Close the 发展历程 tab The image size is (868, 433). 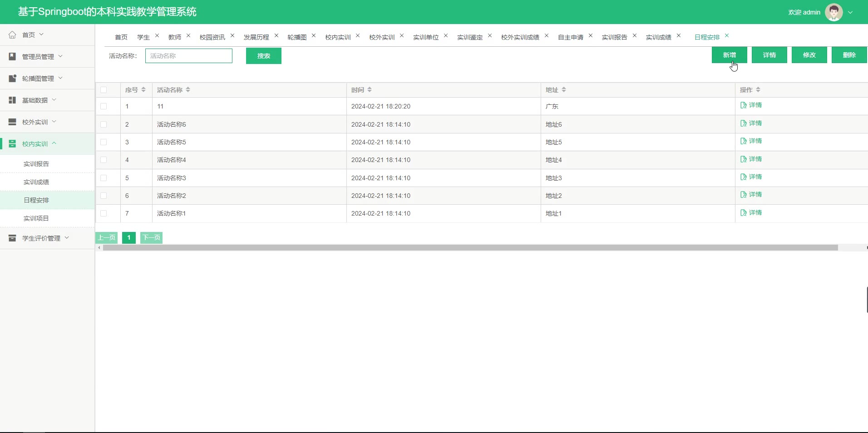pyautogui.click(x=276, y=35)
